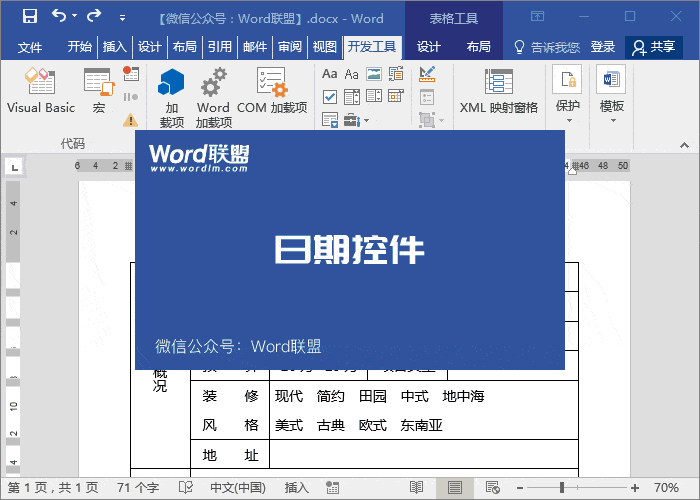Open the 文件 menu
This screenshot has height=500, width=700.
[x=29, y=47]
